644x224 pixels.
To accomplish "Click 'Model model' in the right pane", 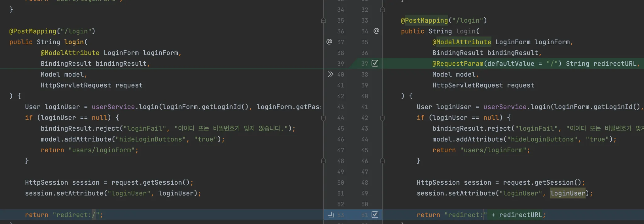I will click(x=454, y=74).
